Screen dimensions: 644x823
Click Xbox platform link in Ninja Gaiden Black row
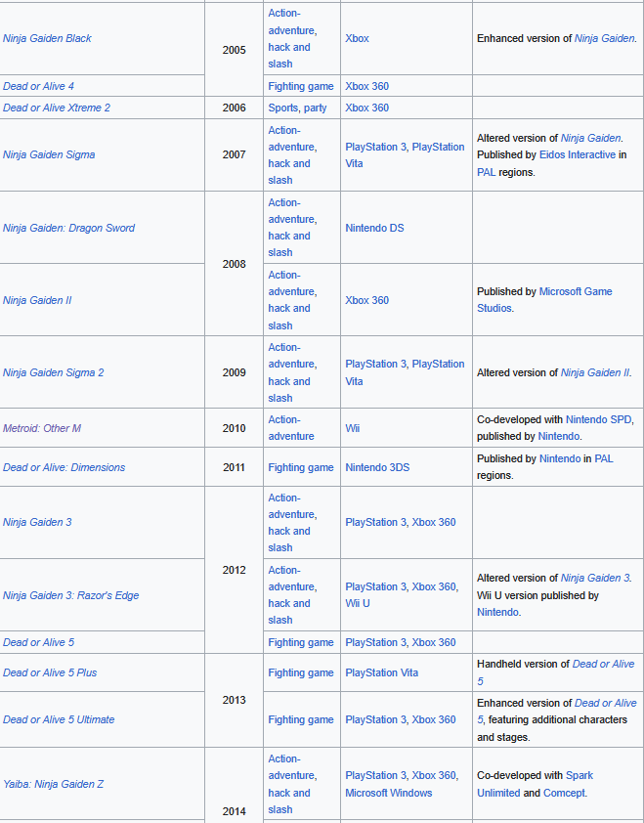[x=357, y=38]
